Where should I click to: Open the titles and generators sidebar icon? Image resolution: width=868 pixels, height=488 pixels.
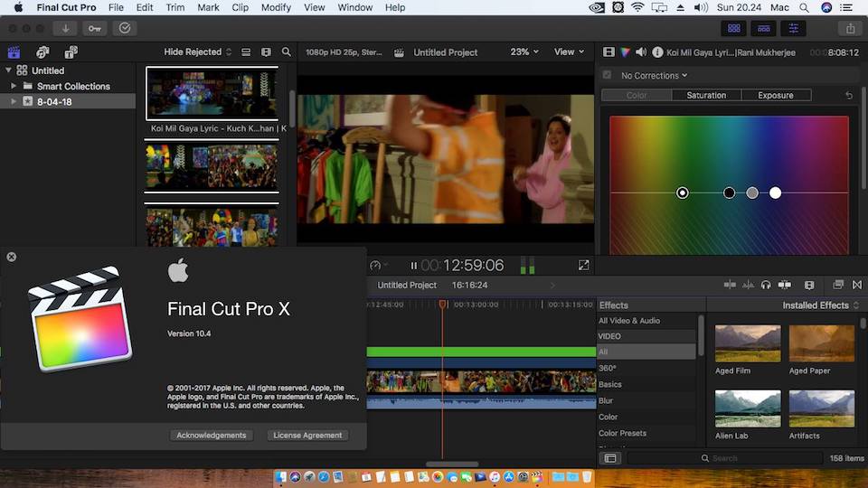[71, 52]
